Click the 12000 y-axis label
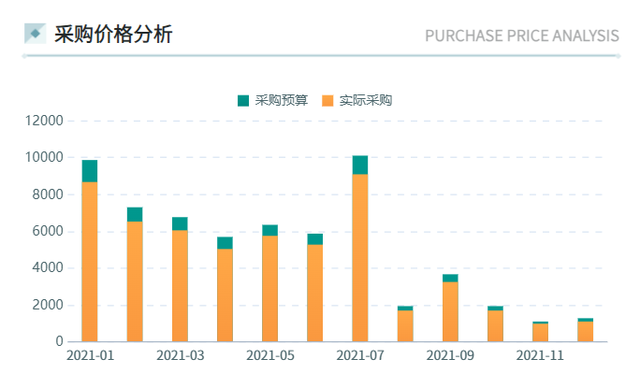This screenshot has height=388, width=640. (x=44, y=121)
